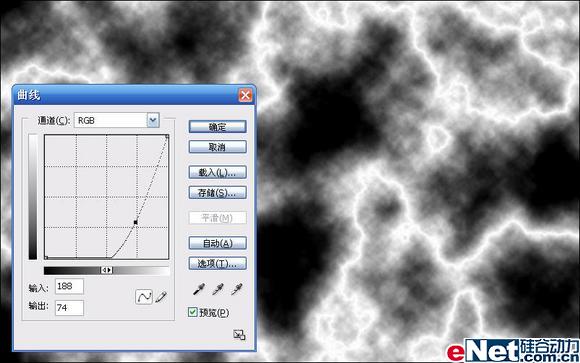Choose the pencil draw-curve tool

coord(161,297)
